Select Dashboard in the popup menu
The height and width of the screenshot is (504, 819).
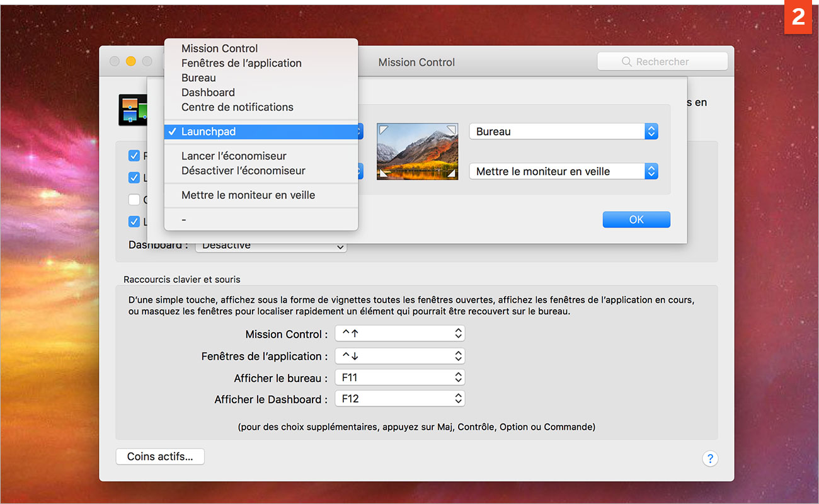pyautogui.click(x=261, y=92)
